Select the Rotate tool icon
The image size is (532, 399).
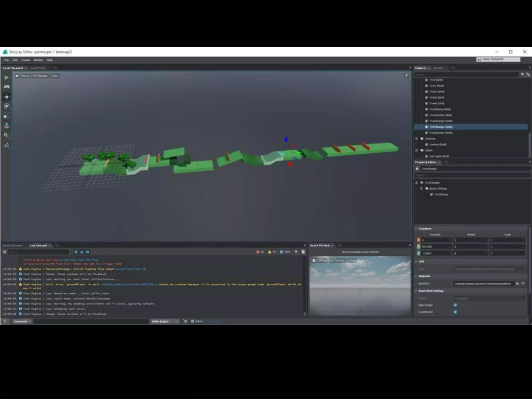tap(6, 106)
